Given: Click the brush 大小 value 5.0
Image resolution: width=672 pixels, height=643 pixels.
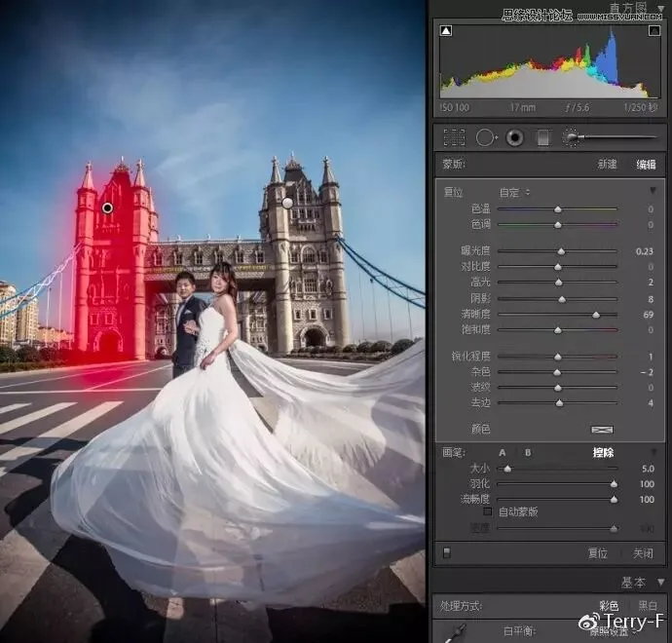Looking at the screenshot, I should [x=648, y=469].
